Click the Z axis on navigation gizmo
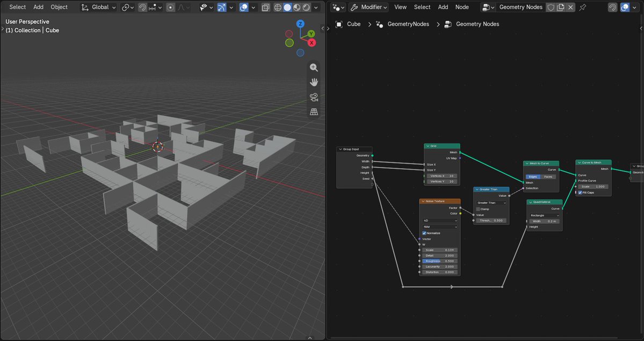Viewport: 644px width, 341px height. 300,24
